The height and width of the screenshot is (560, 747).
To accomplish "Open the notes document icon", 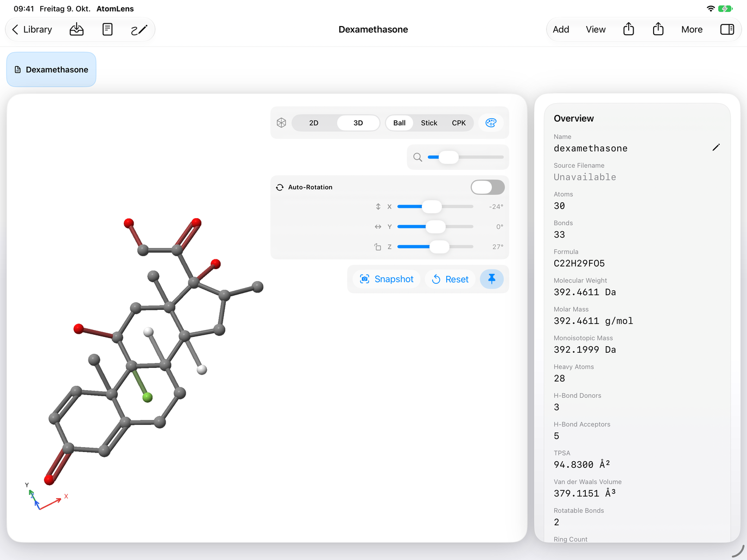I will (x=107, y=29).
